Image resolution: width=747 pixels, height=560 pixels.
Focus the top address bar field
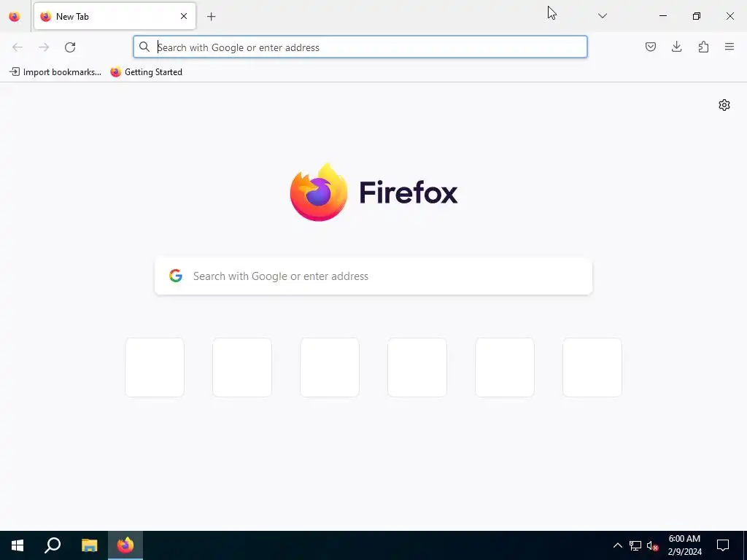pos(360,47)
